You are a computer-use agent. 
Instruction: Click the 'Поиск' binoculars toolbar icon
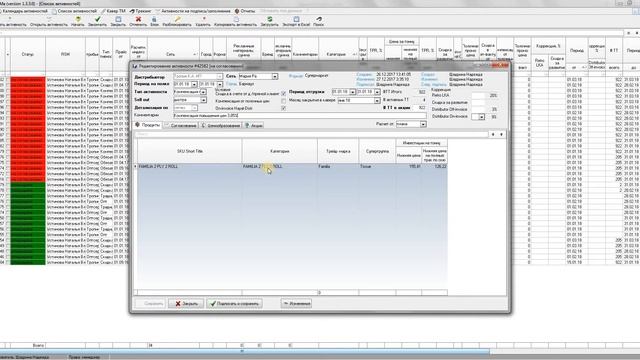pos(318,21)
